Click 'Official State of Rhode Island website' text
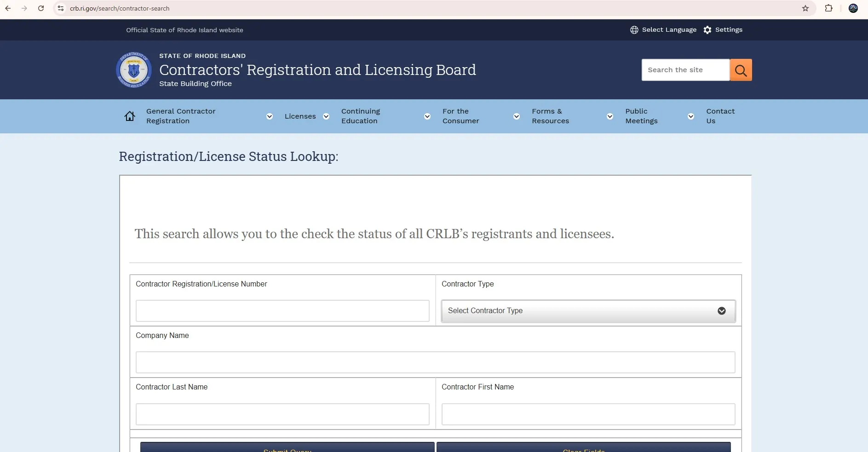Image resolution: width=868 pixels, height=452 pixels. pyautogui.click(x=184, y=30)
